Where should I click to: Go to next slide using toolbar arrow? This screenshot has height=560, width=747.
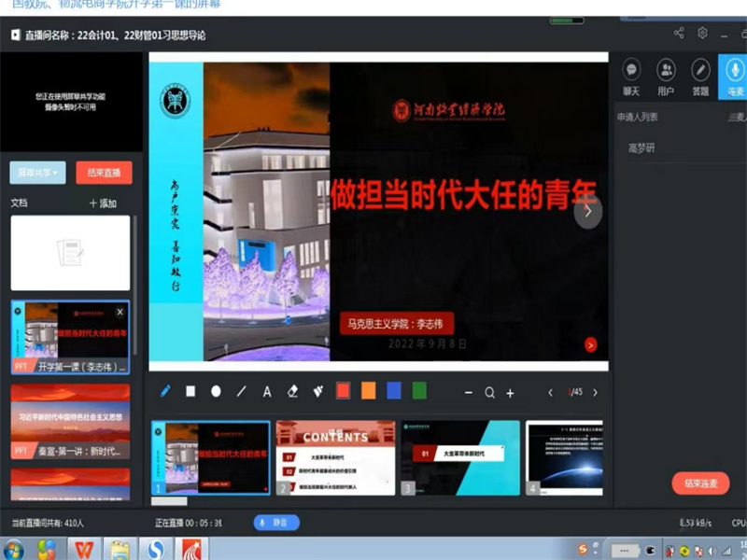(x=595, y=393)
